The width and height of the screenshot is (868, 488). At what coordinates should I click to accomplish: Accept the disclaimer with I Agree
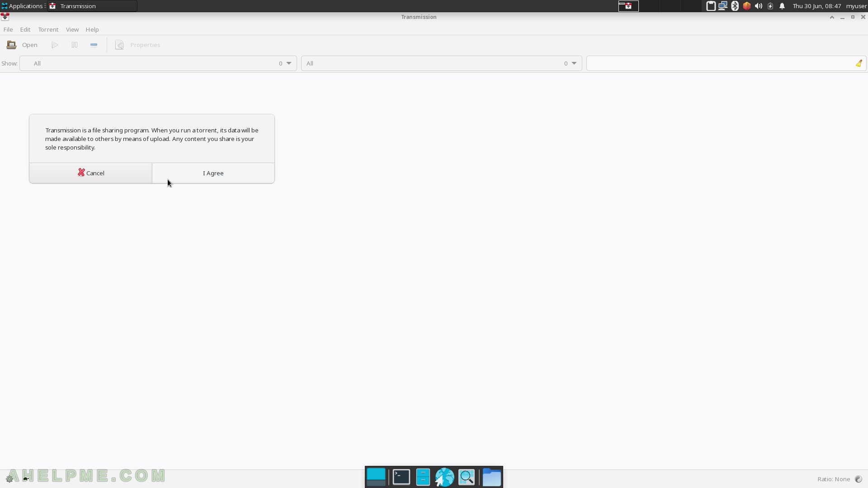tap(213, 173)
